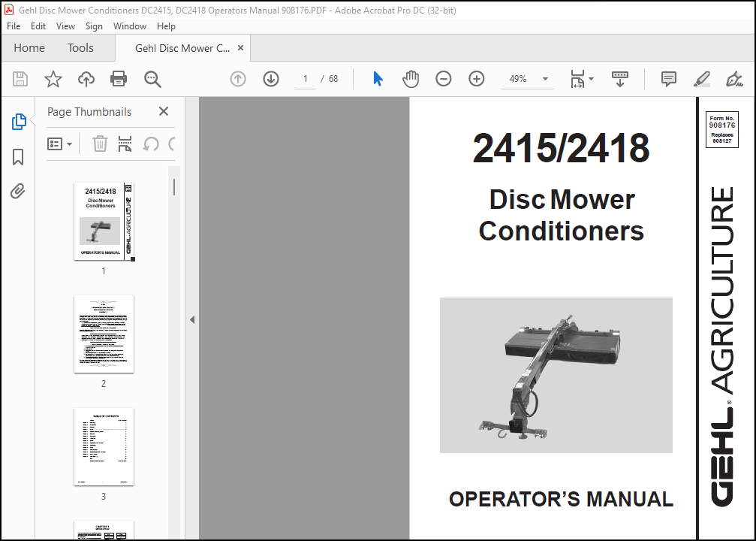Activate the Hand pan tool
The width and height of the screenshot is (756, 541).
411,79
